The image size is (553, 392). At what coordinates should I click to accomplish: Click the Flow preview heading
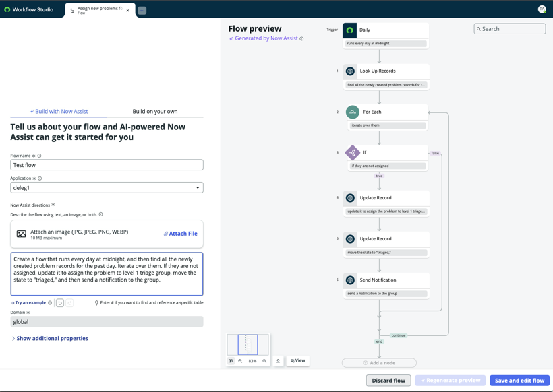(x=255, y=28)
